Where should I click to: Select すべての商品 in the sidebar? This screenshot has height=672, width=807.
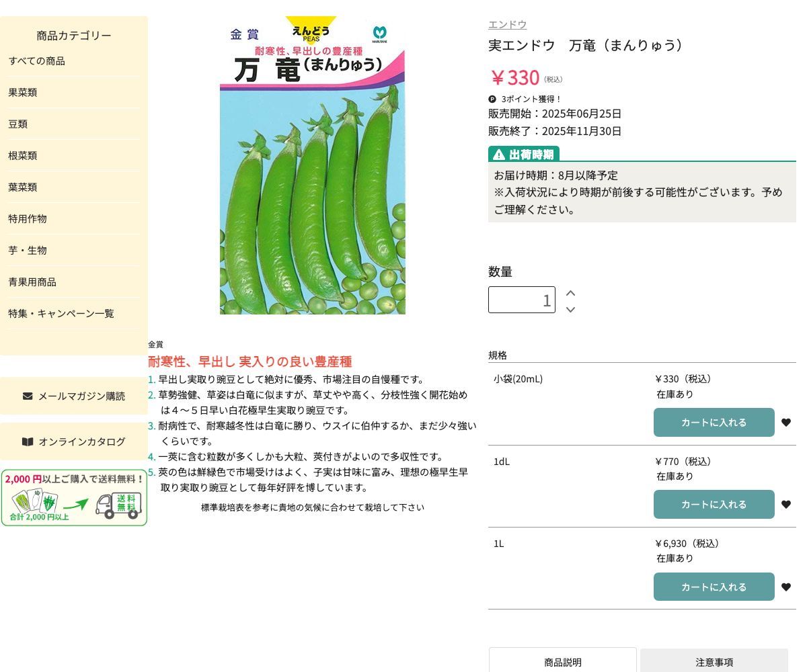(37, 61)
